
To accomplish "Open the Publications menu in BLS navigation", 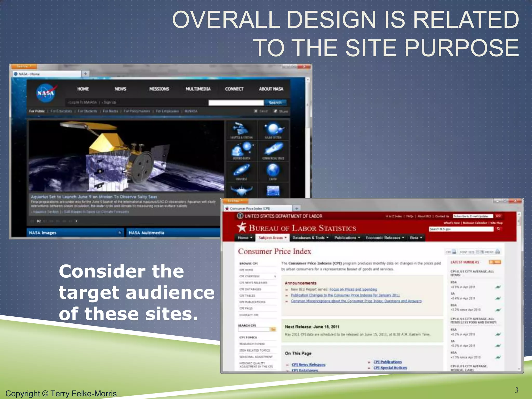I will coord(347,238).
